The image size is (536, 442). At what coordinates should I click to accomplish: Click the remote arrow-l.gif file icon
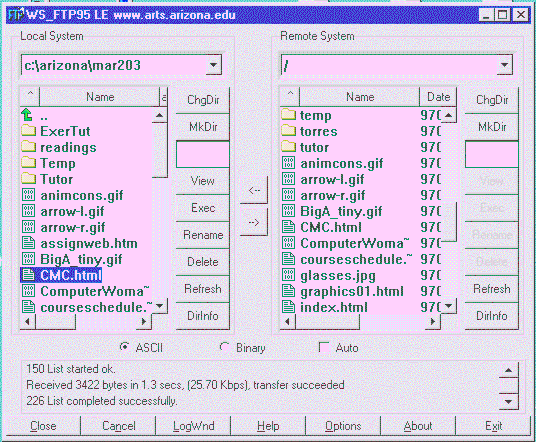tap(289, 179)
